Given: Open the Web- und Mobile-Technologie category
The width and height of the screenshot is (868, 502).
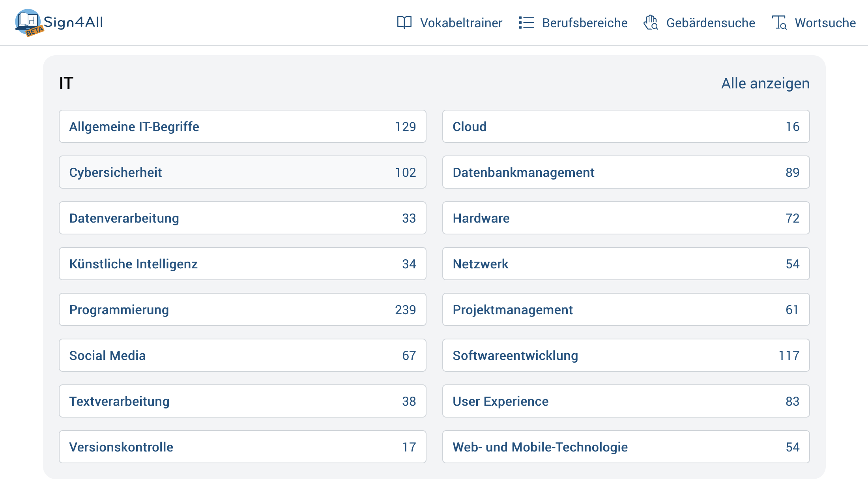Looking at the screenshot, I should click(626, 447).
